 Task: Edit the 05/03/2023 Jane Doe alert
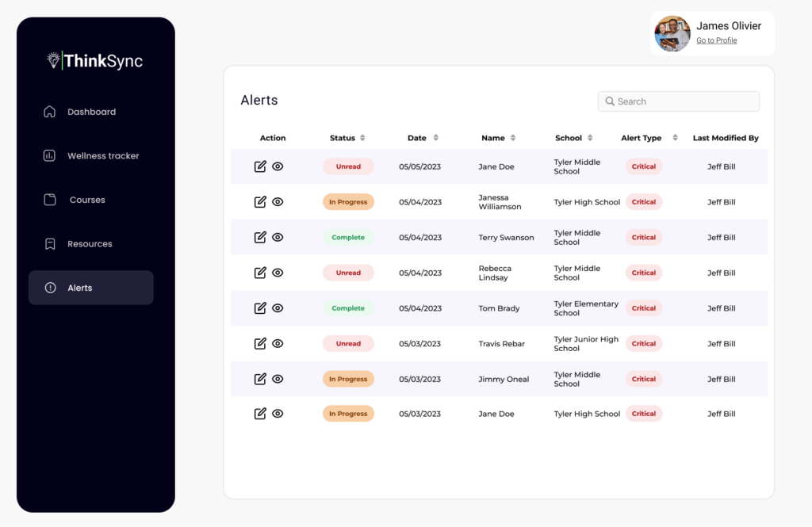[x=260, y=414]
